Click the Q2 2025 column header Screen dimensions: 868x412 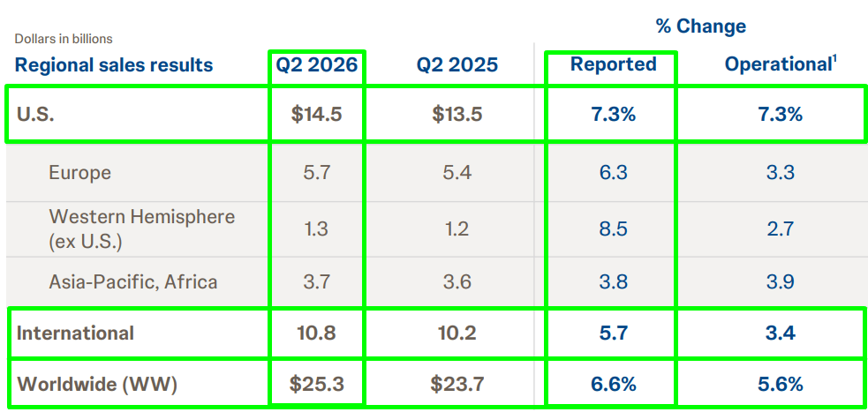[x=457, y=64]
